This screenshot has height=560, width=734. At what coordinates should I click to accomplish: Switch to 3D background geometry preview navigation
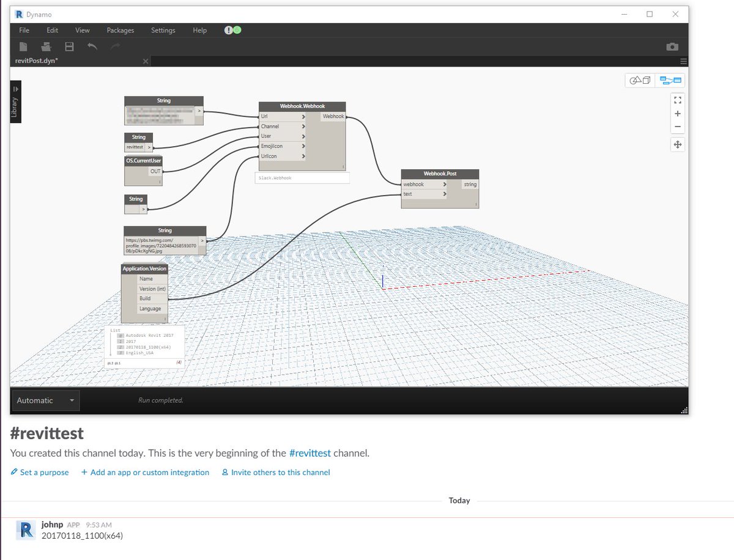(640, 81)
